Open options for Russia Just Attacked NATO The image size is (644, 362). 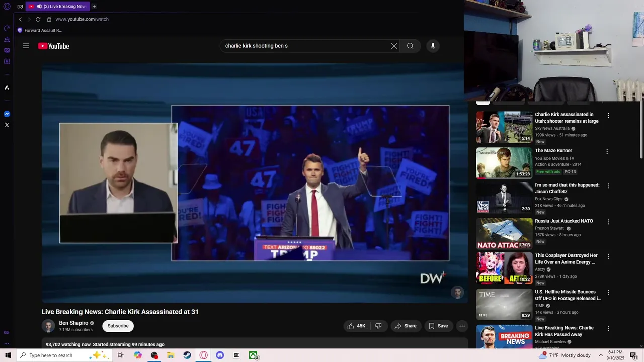(608, 222)
